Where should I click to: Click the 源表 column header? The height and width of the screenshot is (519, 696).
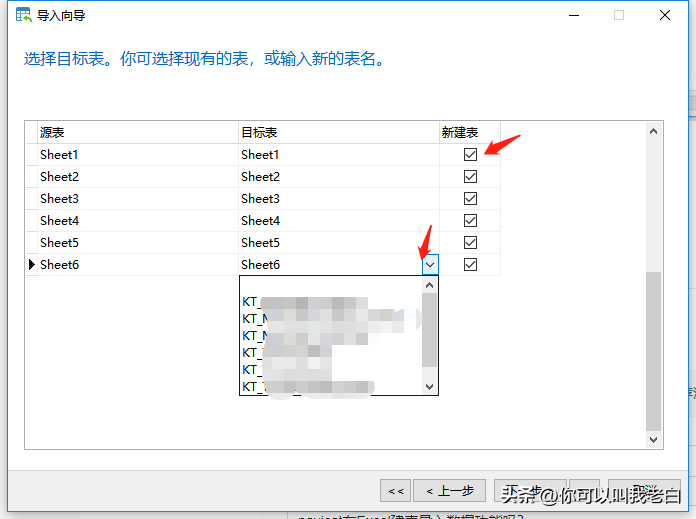tap(138, 132)
